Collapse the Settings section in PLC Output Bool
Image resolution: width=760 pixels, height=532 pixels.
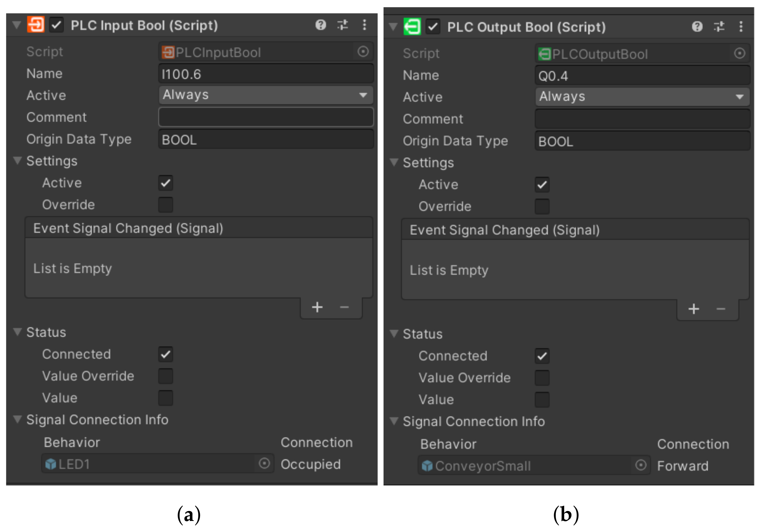click(x=394, y=163)
